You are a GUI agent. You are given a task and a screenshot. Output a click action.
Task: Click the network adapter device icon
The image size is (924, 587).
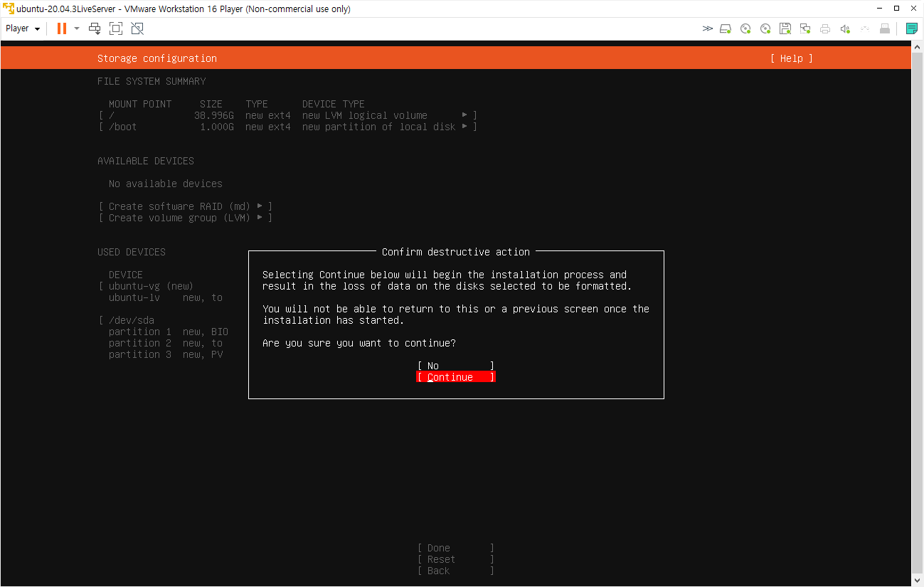(x=805, y=28)
